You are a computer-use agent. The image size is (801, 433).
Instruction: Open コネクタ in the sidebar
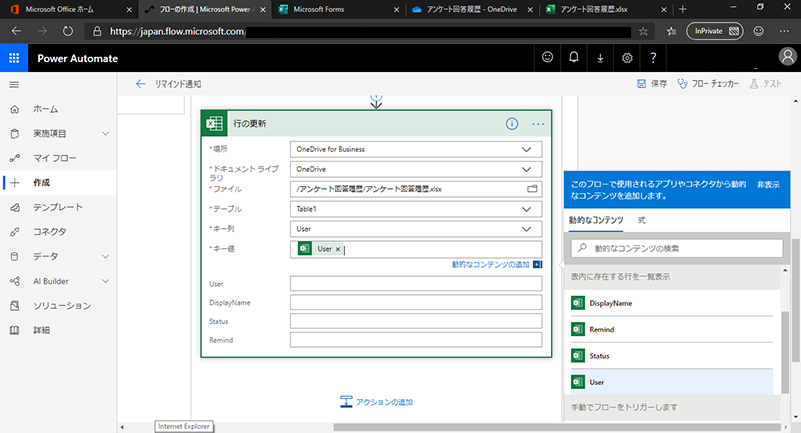[x=50, y=232]
